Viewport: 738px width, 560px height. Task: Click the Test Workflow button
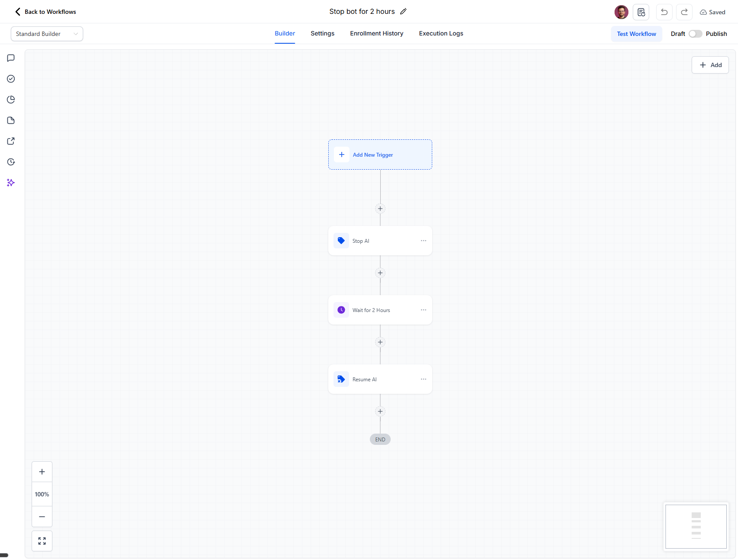pyautogui.click(x=636, y=33)
